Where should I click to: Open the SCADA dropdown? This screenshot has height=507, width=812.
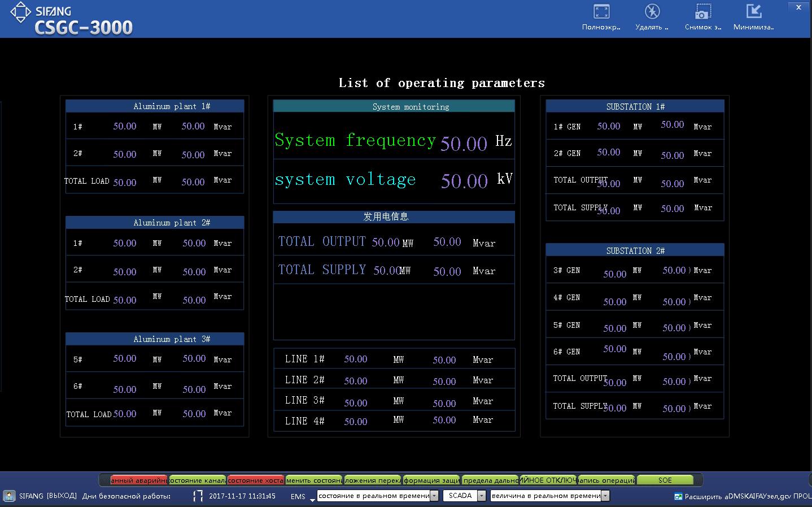(481, 496)
